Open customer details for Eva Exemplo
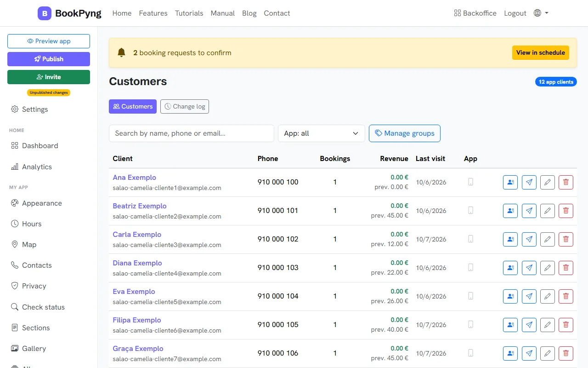Screen dimensions: 588x368 tap(510, 296)
